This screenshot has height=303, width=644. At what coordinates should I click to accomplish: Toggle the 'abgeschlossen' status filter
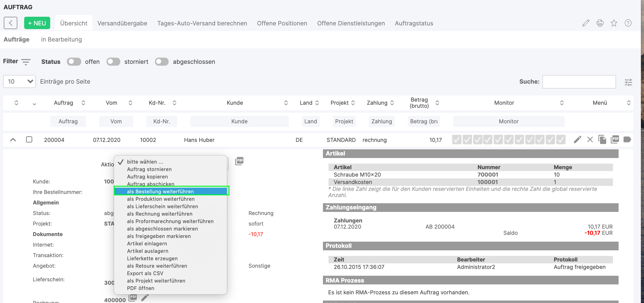(162, 62)
